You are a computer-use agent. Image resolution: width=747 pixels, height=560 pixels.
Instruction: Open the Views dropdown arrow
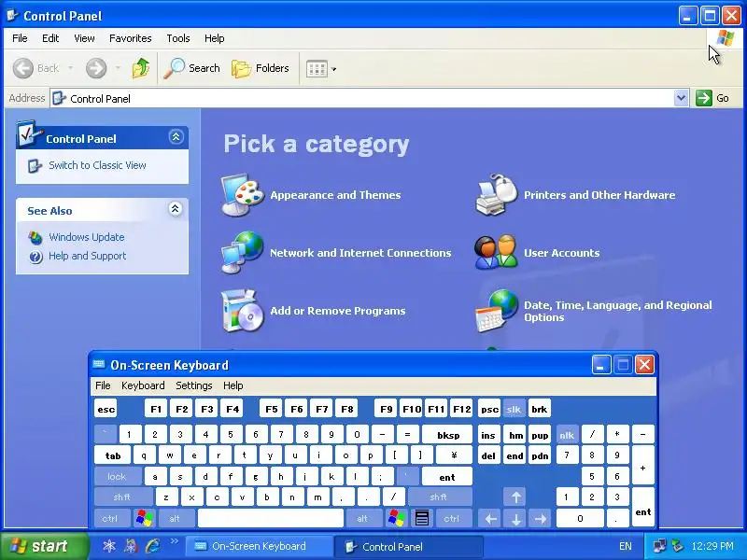click(x=334, y=69)
